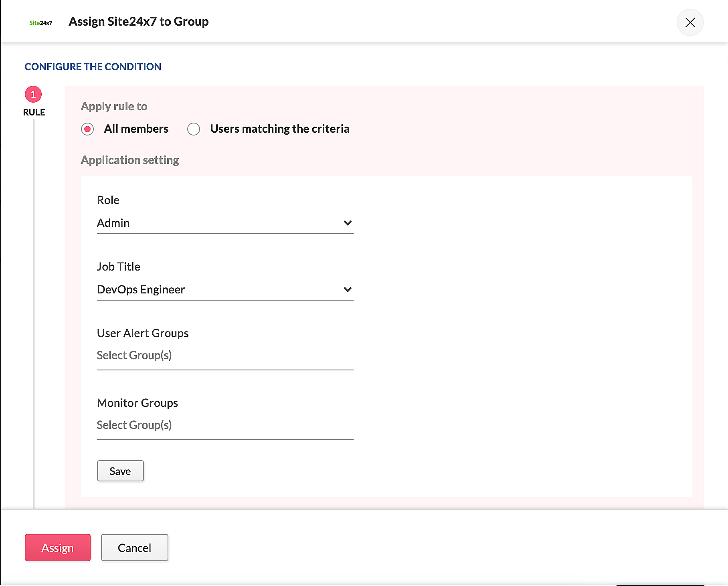Click the 'Application setting' section label
Viewport: 728px width, 586px height.
[x=130, y=160]
